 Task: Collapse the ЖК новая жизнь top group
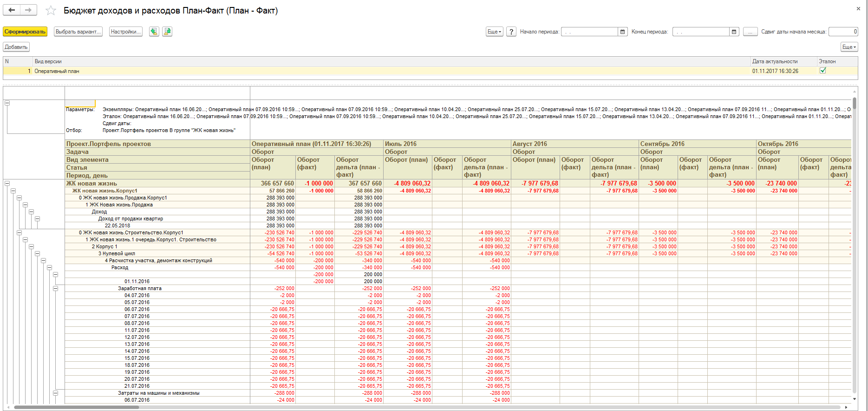(7, 184)
